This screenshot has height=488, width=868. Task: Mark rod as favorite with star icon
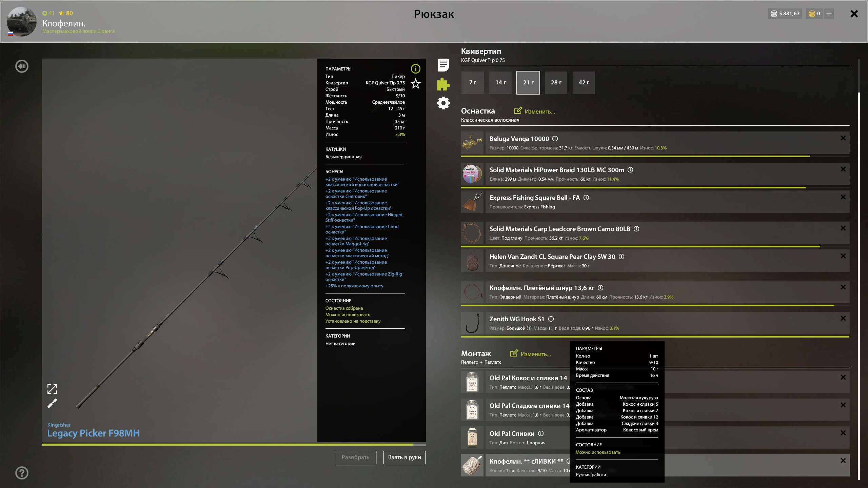[416, 83]
